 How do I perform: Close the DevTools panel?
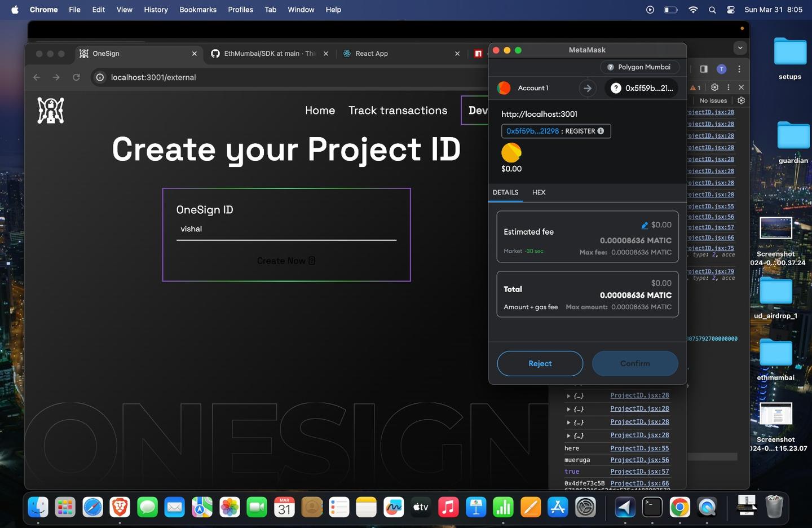[x=741, y=87]
